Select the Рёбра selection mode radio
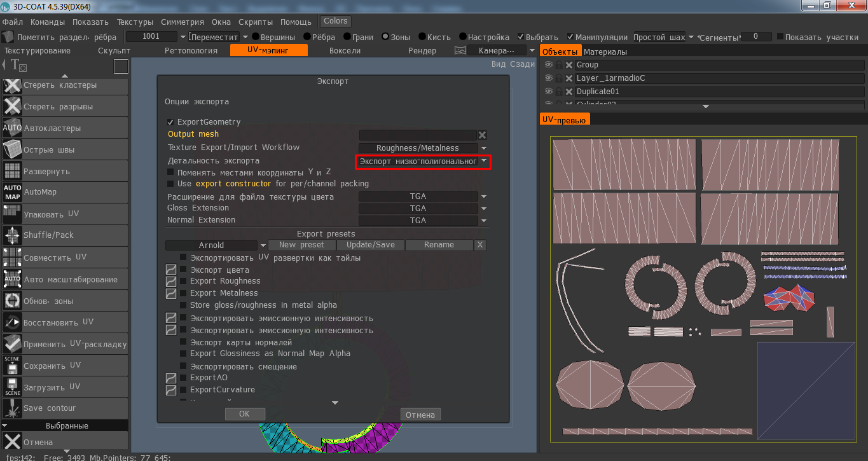This screenshot has height=461, width=868. click(x=307, y=37)
